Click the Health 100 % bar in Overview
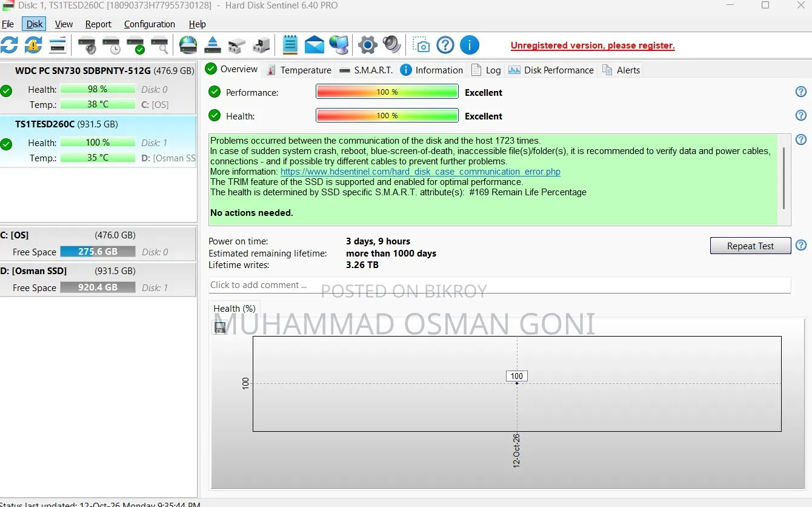 click(x=387, y=116)
